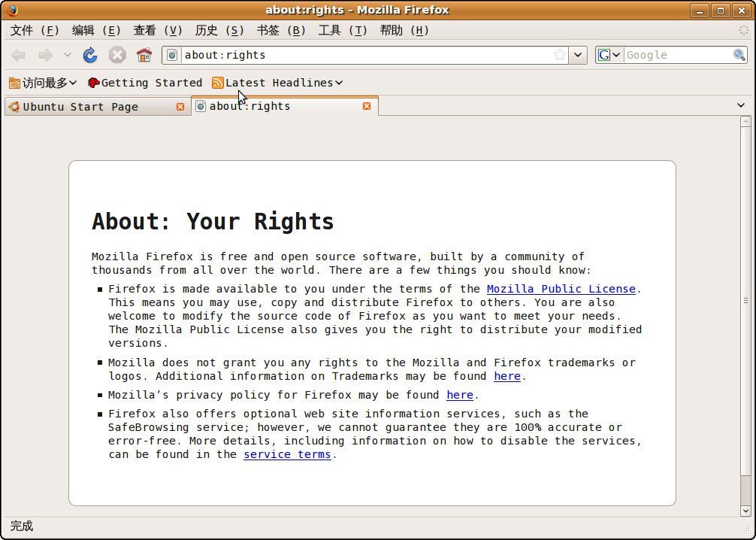Open the 帮助 (H) menu
This screenshot has height=540, width=756.
pos(405,30)
